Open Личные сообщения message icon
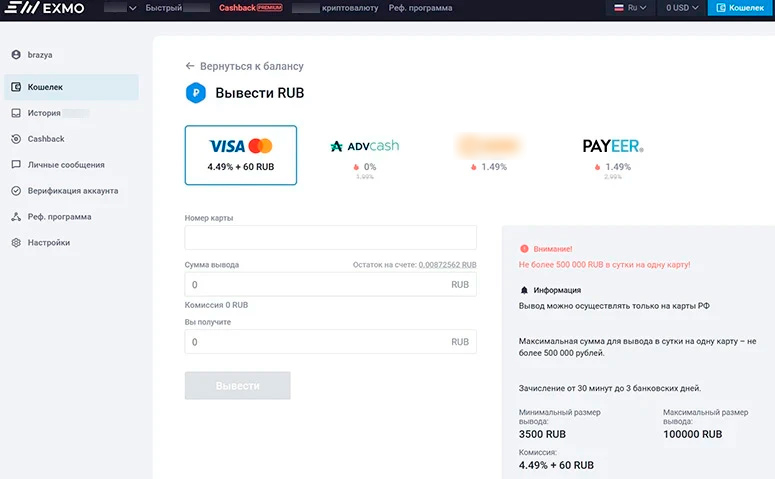The height and width of the screenshot is (479, 775). [x=16, y=165]
